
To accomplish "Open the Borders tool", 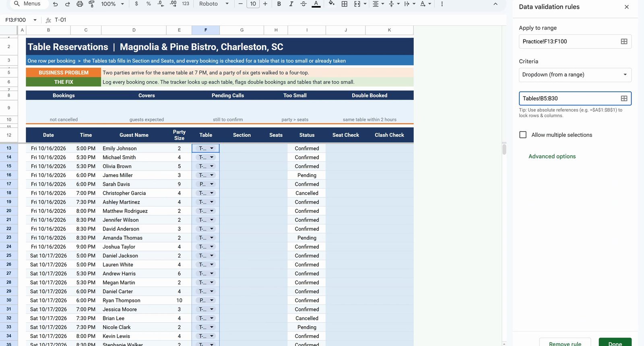I will (345, 4).
